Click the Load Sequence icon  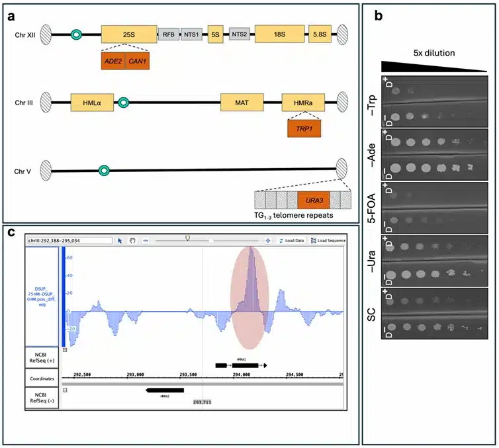click(x=314, y=241)
